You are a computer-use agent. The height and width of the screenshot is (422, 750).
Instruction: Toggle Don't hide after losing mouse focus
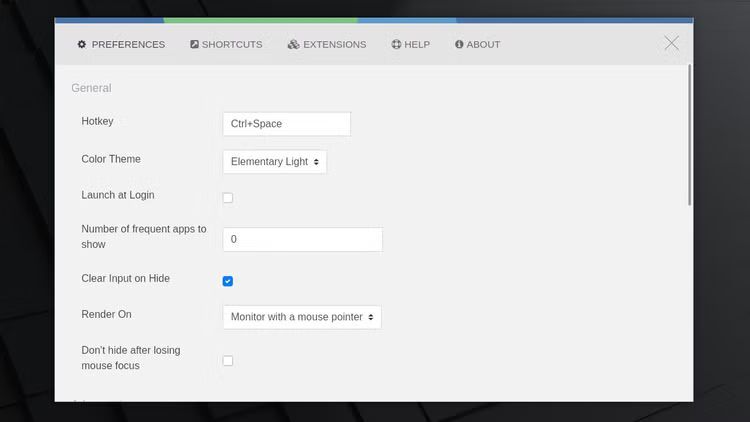(x=228, y=360)
